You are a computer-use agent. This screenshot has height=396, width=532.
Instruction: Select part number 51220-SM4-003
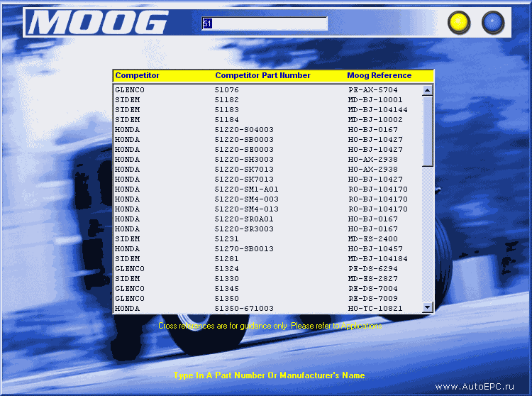point(246,199)
